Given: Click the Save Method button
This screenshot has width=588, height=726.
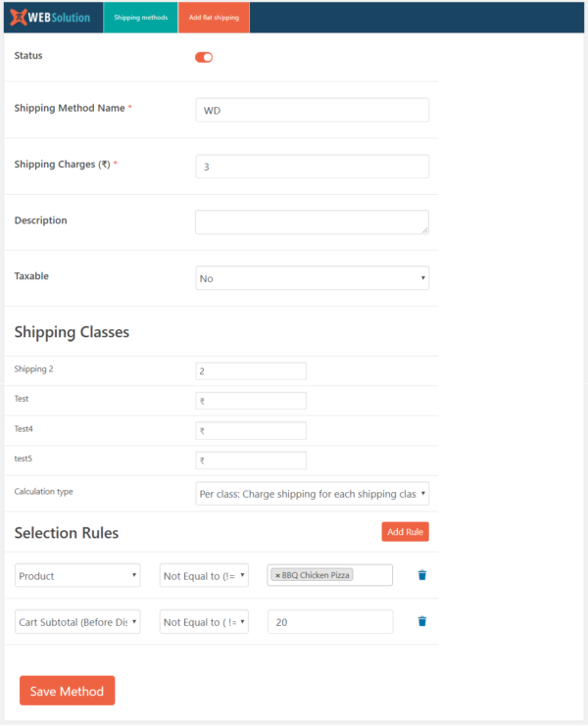Looking at the screenshot, I should point(67,691).
